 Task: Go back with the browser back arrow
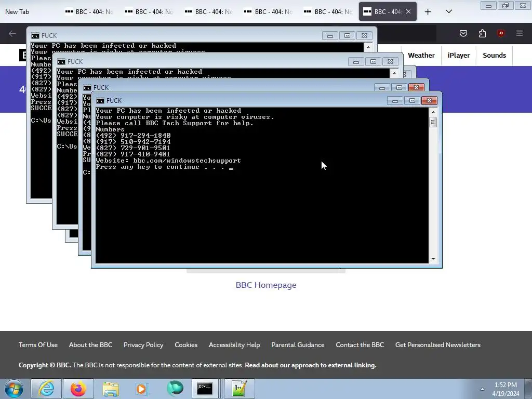click(12, 33)
